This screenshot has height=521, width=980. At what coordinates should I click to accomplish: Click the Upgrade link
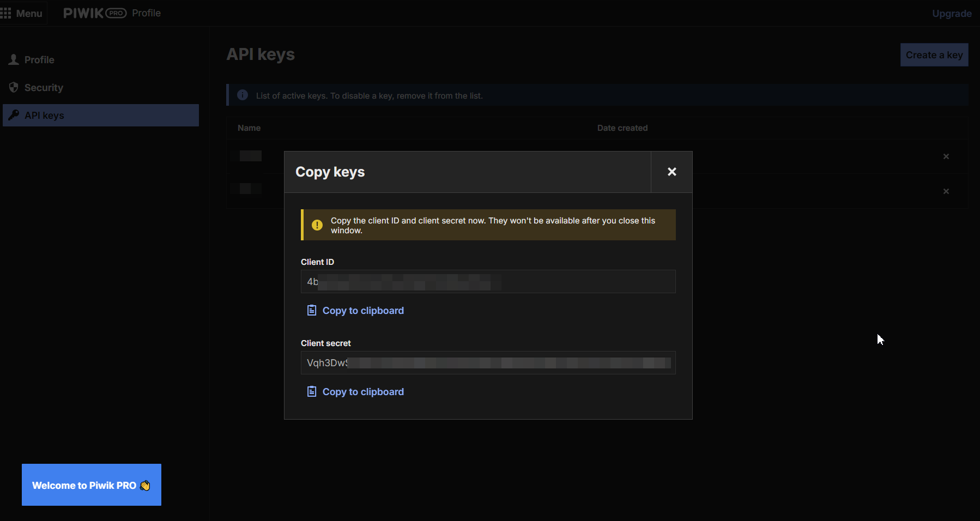[x=952, y=14]
